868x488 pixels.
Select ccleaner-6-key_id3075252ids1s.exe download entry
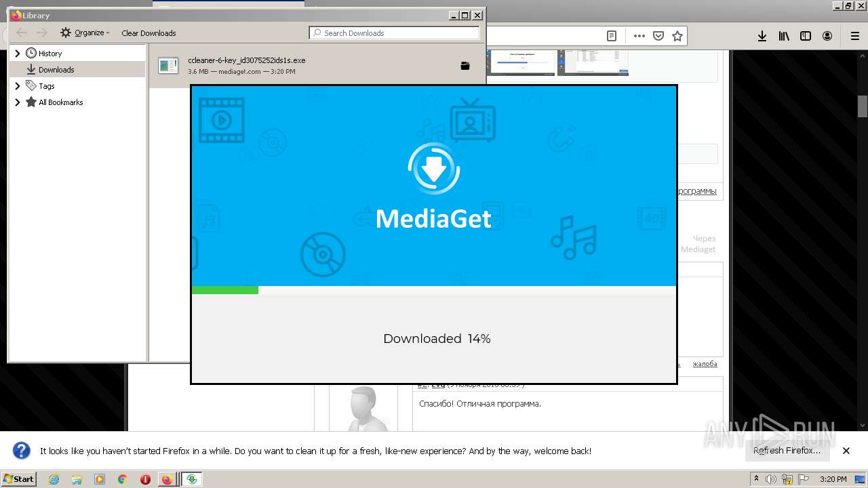(x=317, y=66)
